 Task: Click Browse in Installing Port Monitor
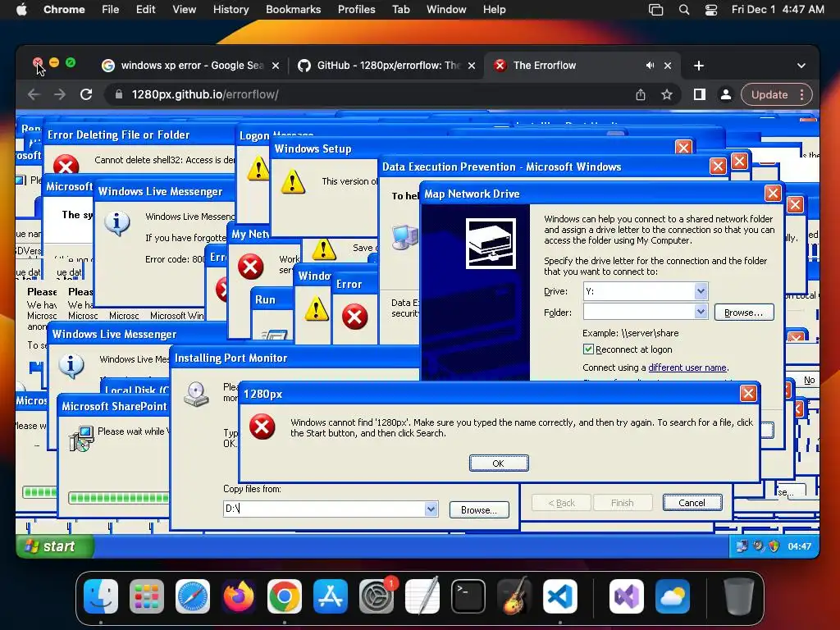(479, 510)
